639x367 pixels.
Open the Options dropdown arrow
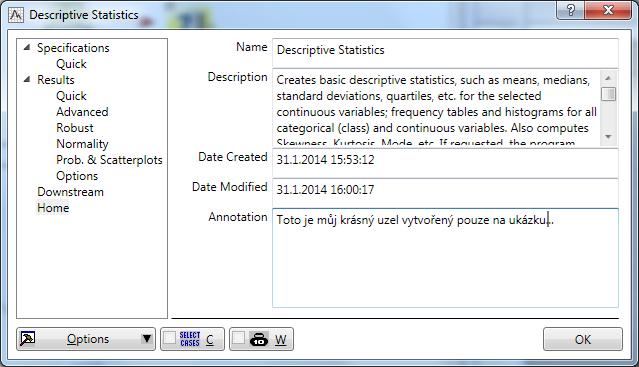pyautogui.click(x=147, y=338)
